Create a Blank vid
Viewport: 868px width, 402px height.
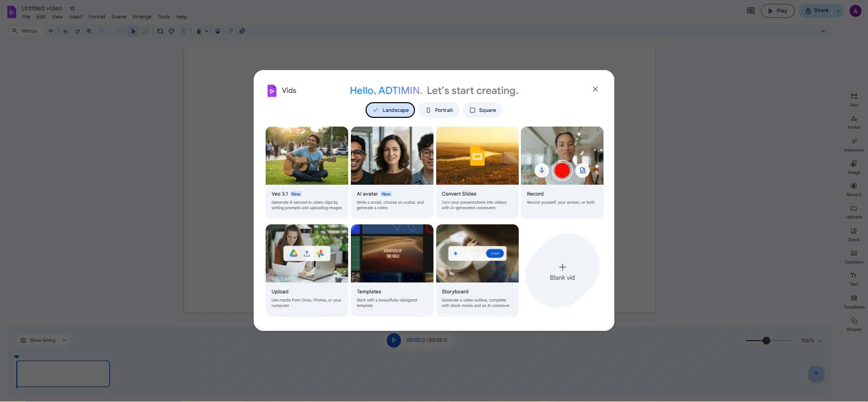[562, 271]
